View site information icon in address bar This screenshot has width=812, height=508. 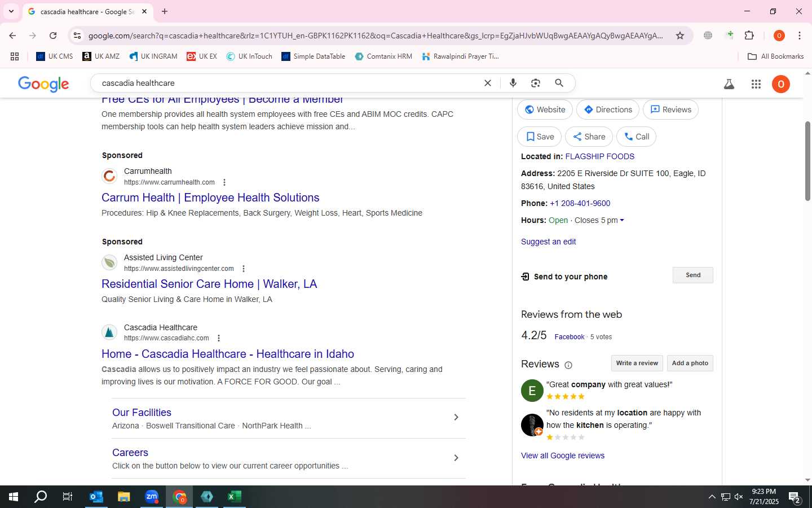click(x=77, y=36)
